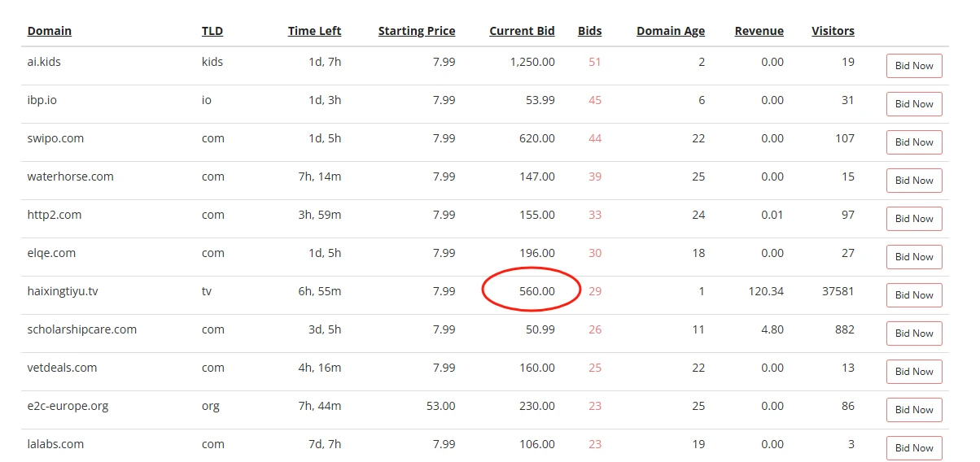This screenshot has width=980, height=462.
Task: Bid now on swipo.com
Action: coord(914,142)
